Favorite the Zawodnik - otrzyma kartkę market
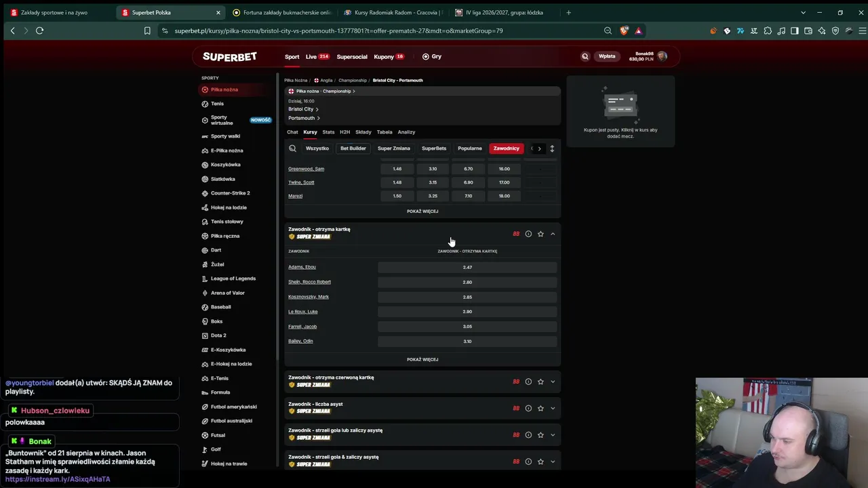Image resolution: width=868 pixels, height=488 pixels. coord(540,234)
